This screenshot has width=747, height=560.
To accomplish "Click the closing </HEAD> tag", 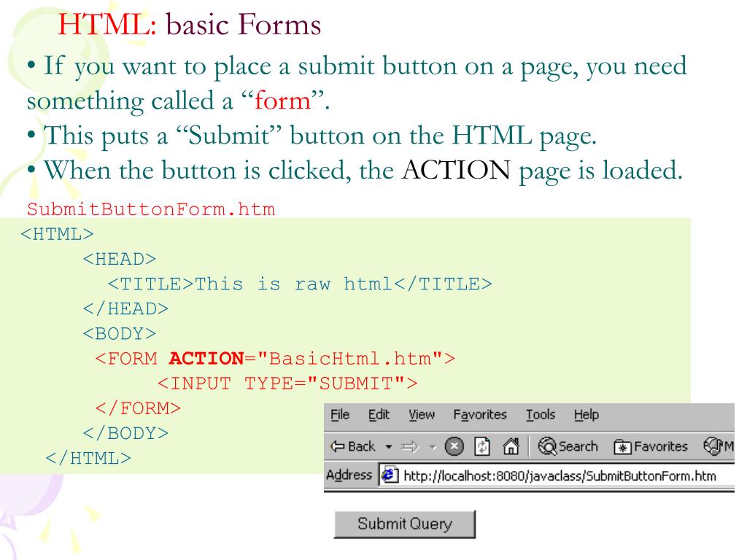I will tap(125, 308).
